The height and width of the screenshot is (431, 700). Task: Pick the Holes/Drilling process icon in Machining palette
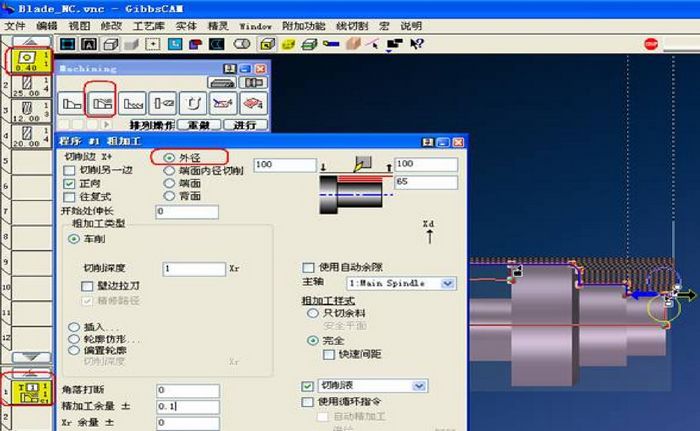(163, 104)
